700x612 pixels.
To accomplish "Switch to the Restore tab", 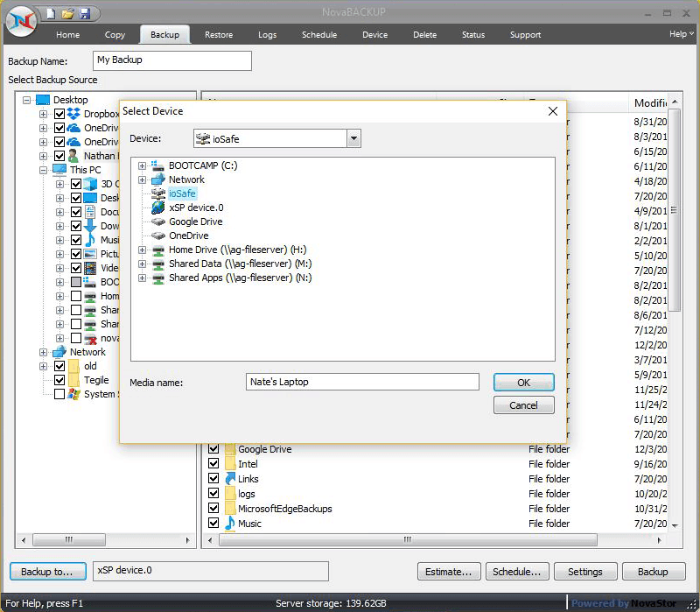I will tap(219, 35).
